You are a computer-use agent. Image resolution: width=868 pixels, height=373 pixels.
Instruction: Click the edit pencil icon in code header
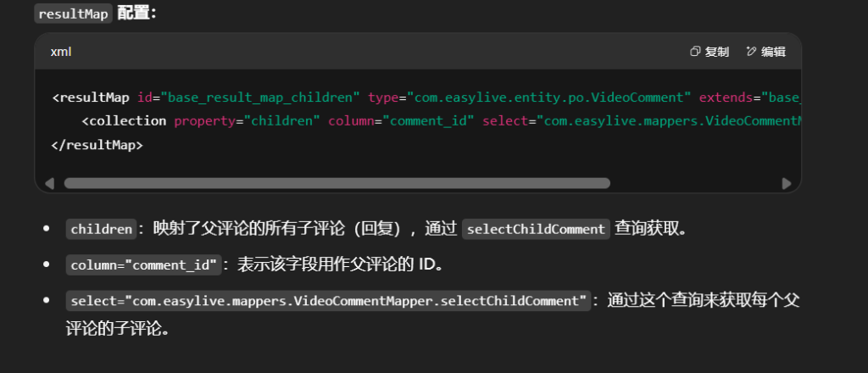750,52
